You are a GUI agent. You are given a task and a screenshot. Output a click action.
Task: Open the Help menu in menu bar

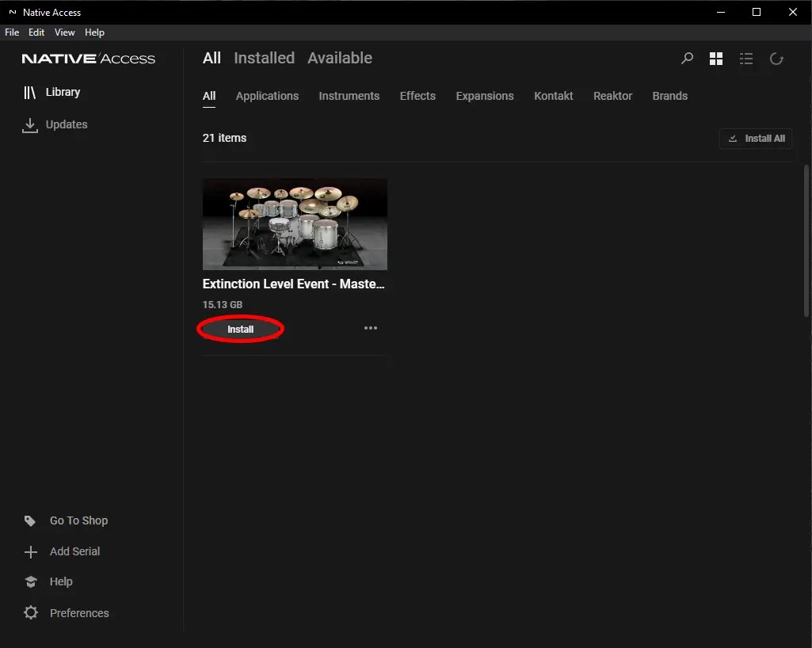click(x=94, y=32)
